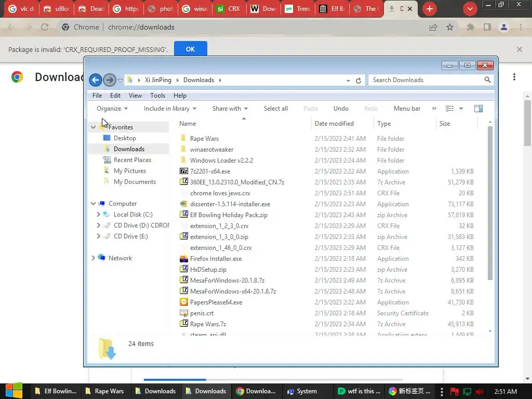This screenshot has width=532, height=399.
Task: Click the Explorer back navigation arrow
Action: (x=96, y=80)
